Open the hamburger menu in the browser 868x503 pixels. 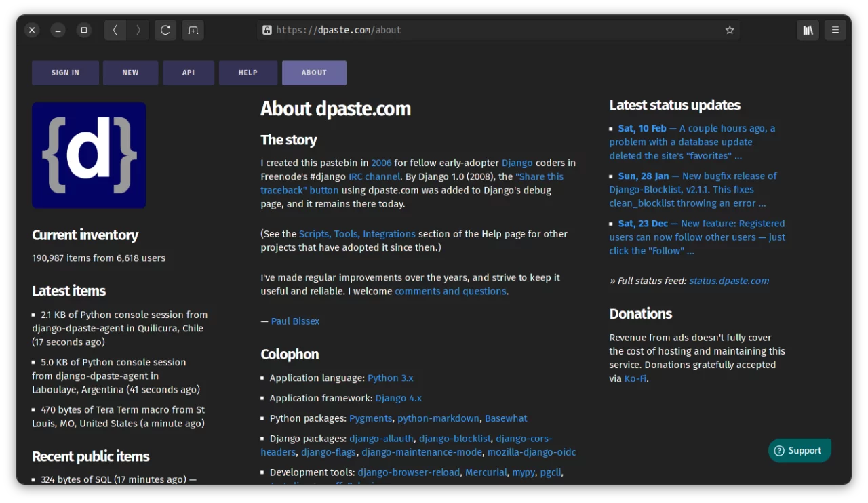pos(835,30)
